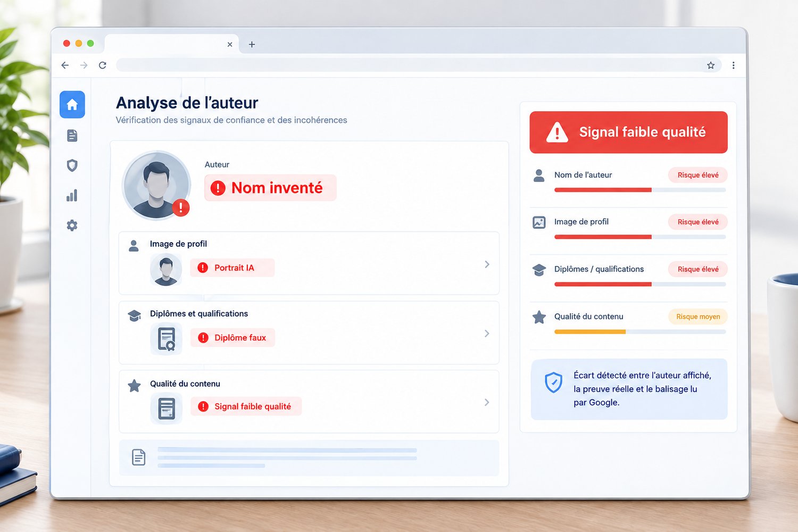Click Risque élevé badge for Diplômes / qualifications
The image size is (798, 532).
[x=698, y=269]
